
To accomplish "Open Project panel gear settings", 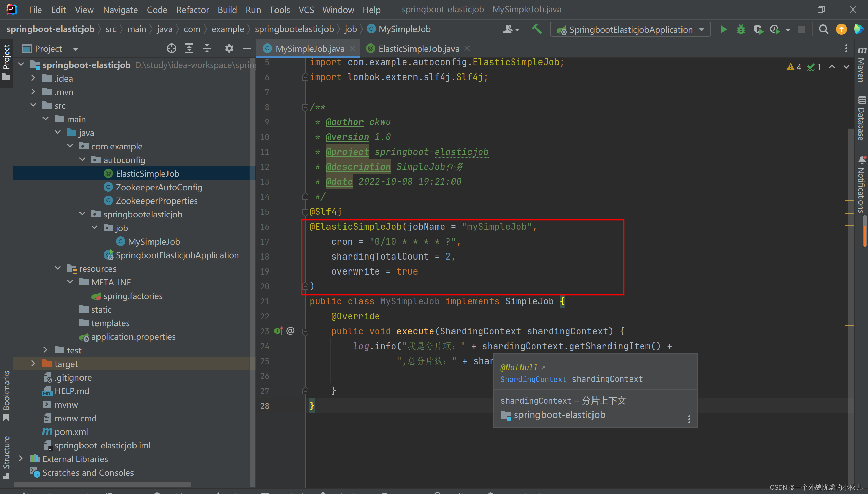I will coord(229,49).
